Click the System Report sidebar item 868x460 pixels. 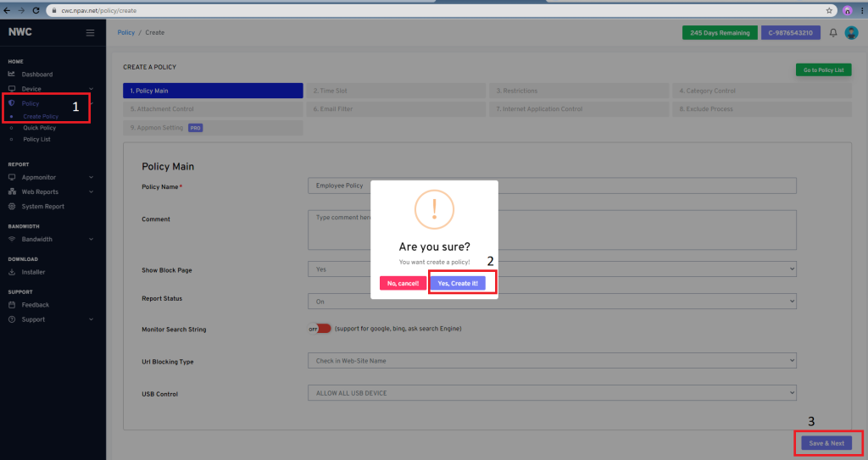click(42, 207)
